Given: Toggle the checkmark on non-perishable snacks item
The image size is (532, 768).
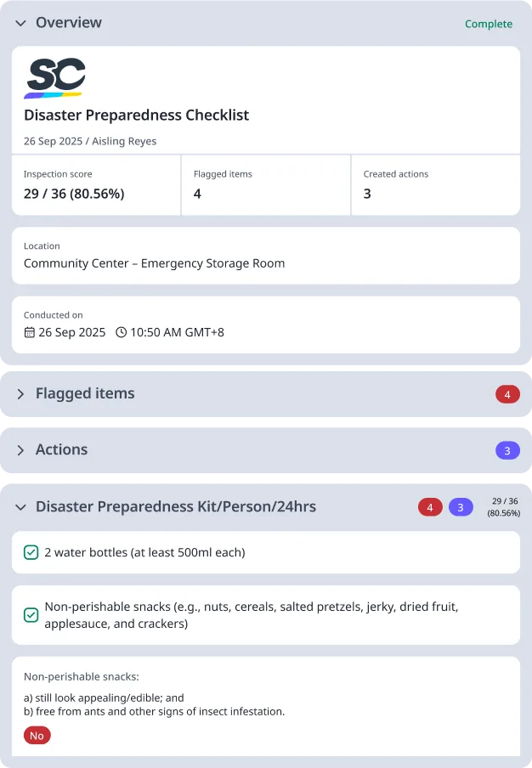Looking at the screenshot, I should pyautogui.click(x=31, y=614).
